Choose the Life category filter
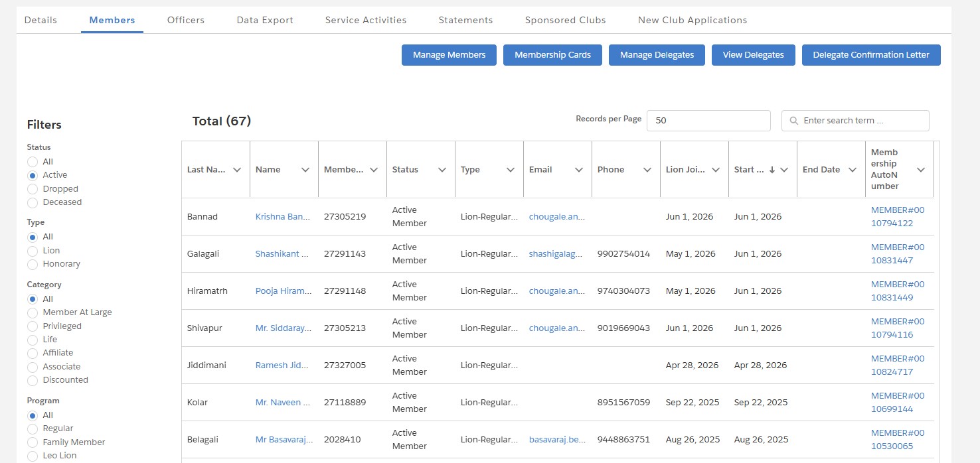 pos(33,340)
